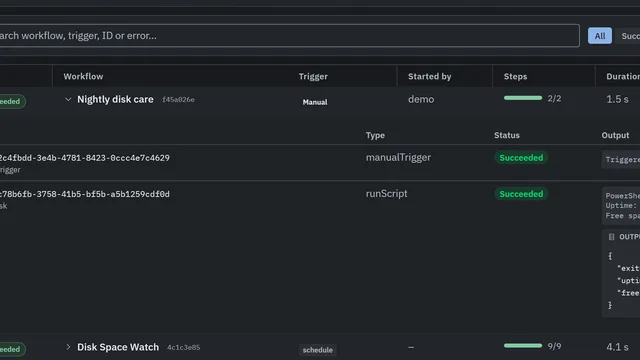Expand the Disk Space Watch row
This screenshot has width=640, height=360.
point(68,347)
